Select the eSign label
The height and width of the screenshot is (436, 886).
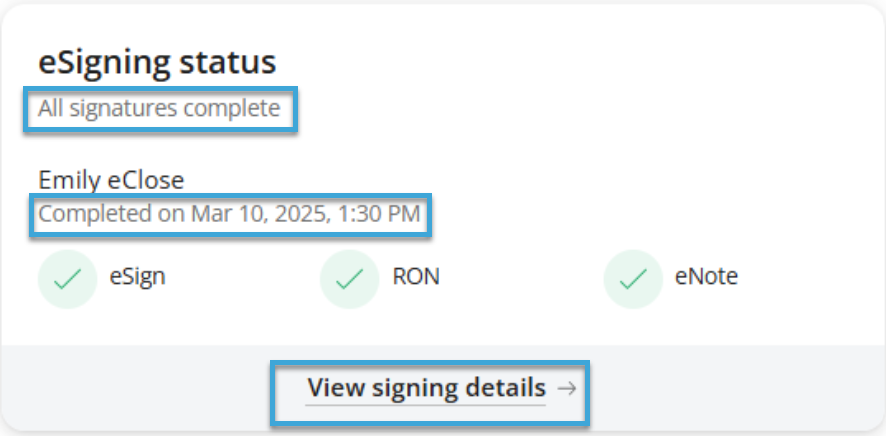click(x=137, y=277)
